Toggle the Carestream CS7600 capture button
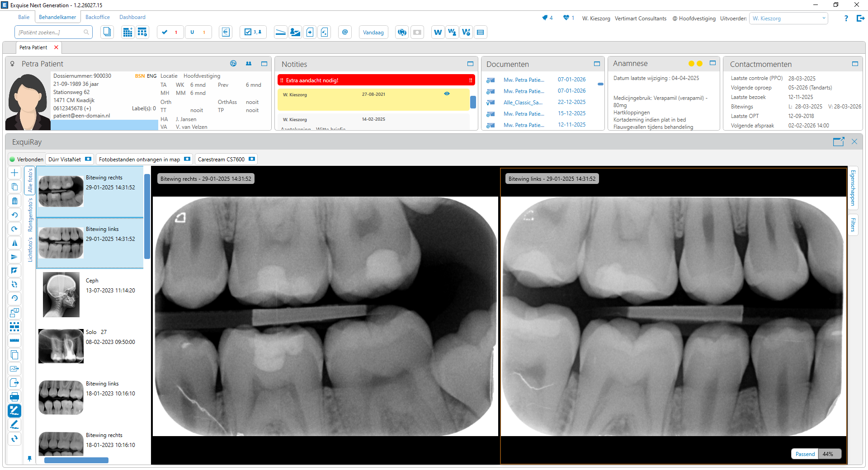 pos(252,159)
